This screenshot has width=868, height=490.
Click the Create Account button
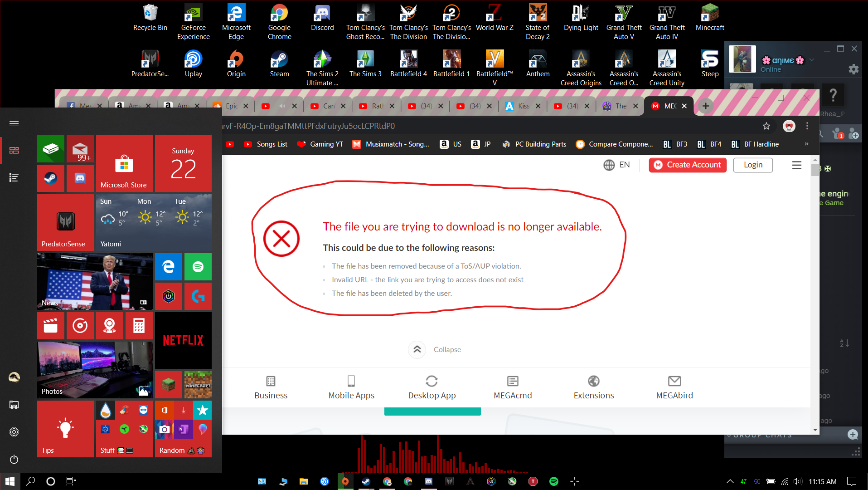pyautogui.click(x=687, y=165)
